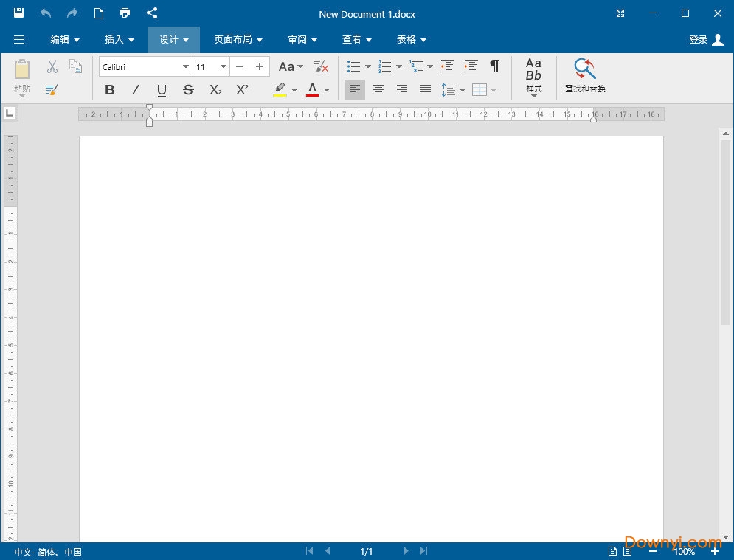This screenshot has height=560, width=734.
Task: Increase paragraph indent
Action: point(471,66)
